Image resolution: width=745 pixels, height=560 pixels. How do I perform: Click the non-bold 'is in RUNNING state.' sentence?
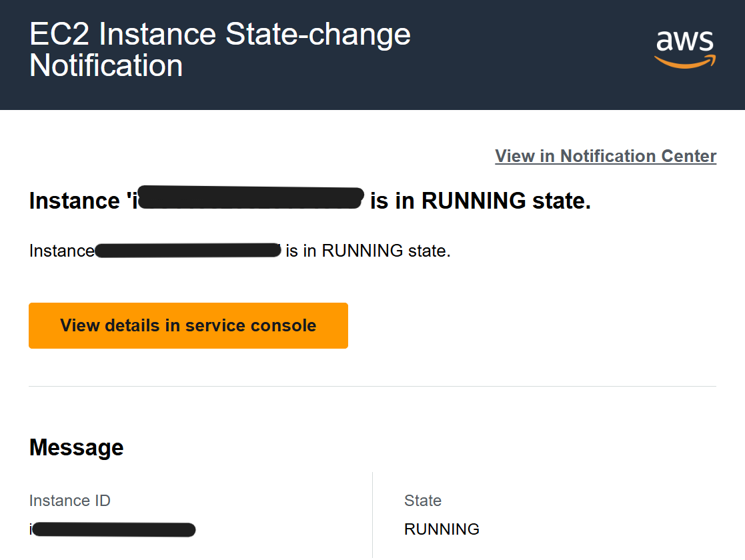click(x=367, y=251)
